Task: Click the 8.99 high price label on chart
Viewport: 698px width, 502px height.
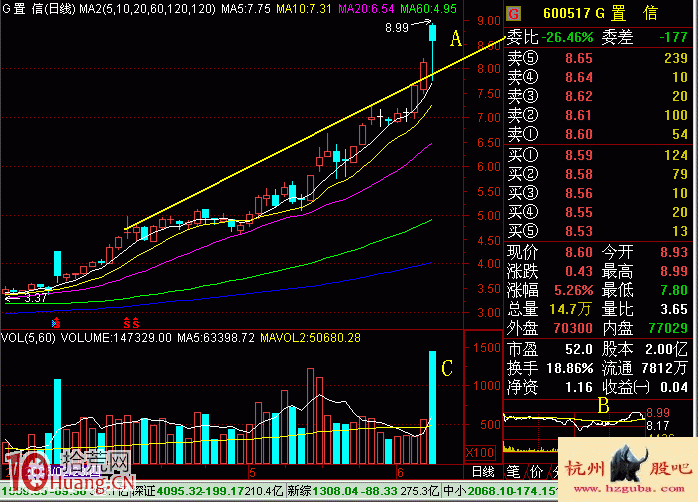Action: point(397,28)
